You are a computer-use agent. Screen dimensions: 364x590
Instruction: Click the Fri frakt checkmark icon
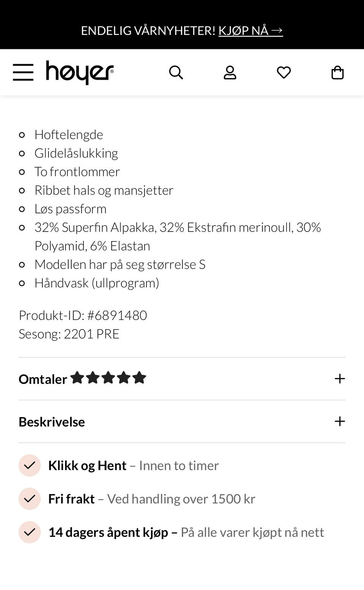[x=29, y=499]
